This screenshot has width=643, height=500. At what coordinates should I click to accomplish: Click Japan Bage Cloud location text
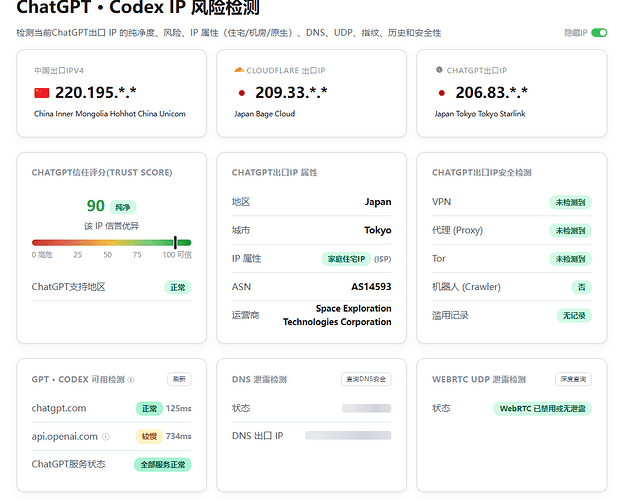tap(264, 114)
